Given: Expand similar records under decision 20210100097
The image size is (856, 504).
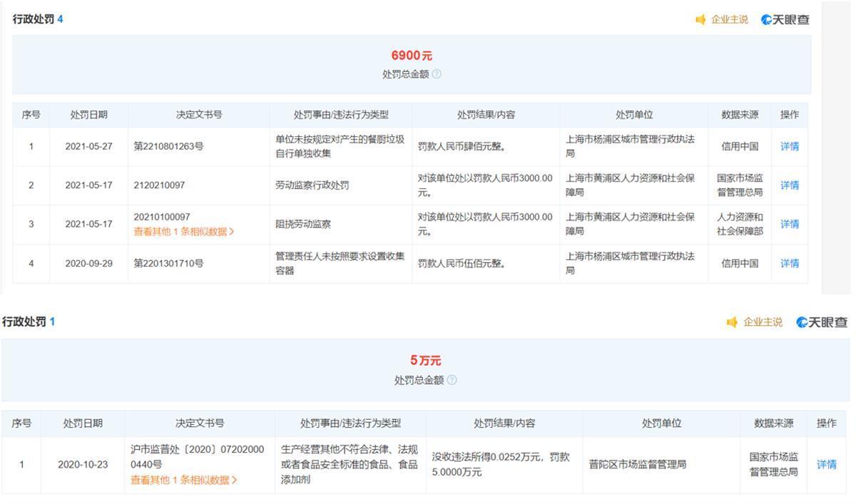Looking at the screenshot, I should (x=184, y=232).
